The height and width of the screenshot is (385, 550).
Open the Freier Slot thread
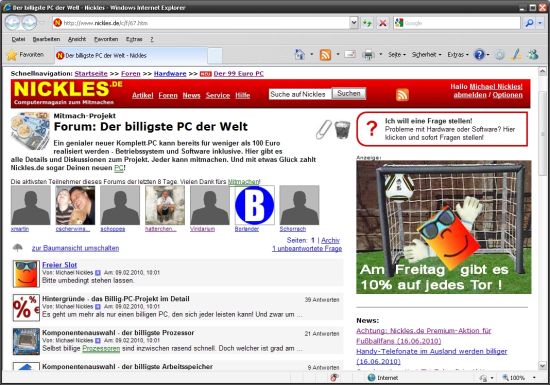[x=60, y=265]
